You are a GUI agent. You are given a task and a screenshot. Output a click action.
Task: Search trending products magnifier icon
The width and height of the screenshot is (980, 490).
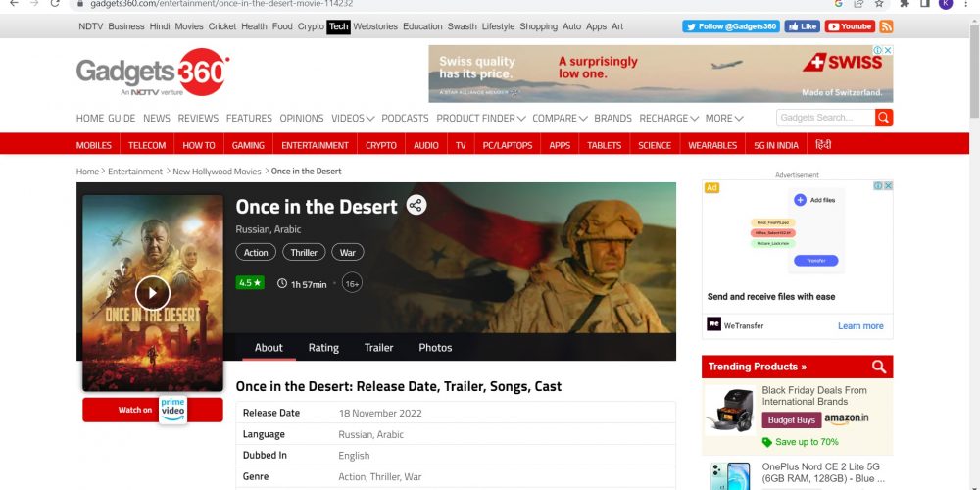coord(879,367)
